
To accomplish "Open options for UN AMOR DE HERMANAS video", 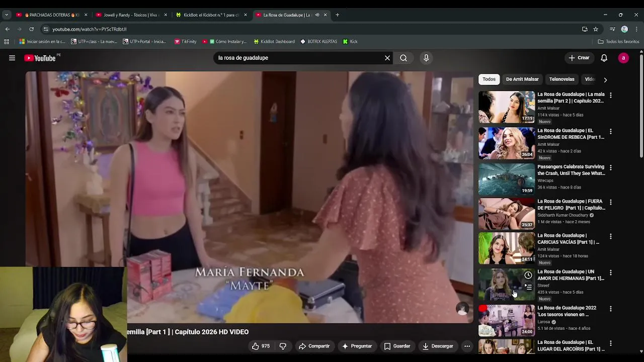I will 611,273.
